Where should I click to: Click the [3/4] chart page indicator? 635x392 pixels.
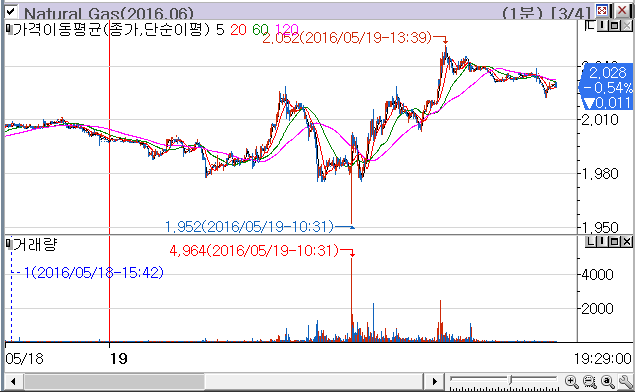[571, 14]
